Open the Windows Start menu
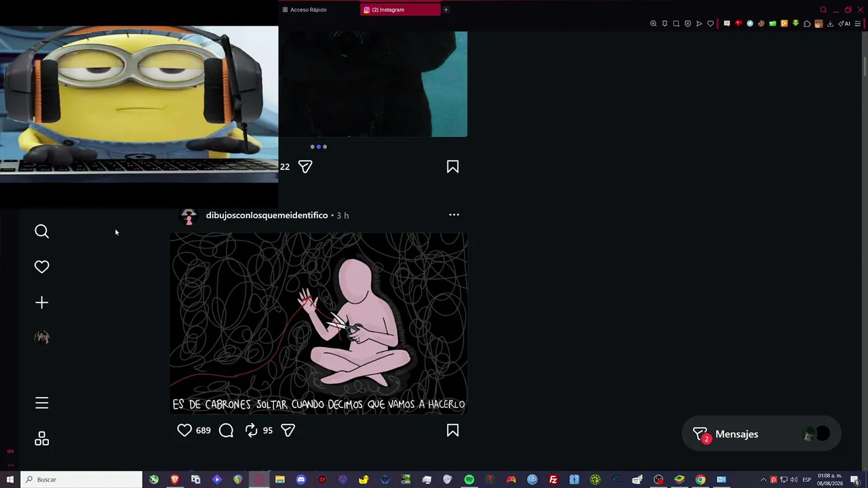This screenshot has height=488, width=868. pos(10,480)
